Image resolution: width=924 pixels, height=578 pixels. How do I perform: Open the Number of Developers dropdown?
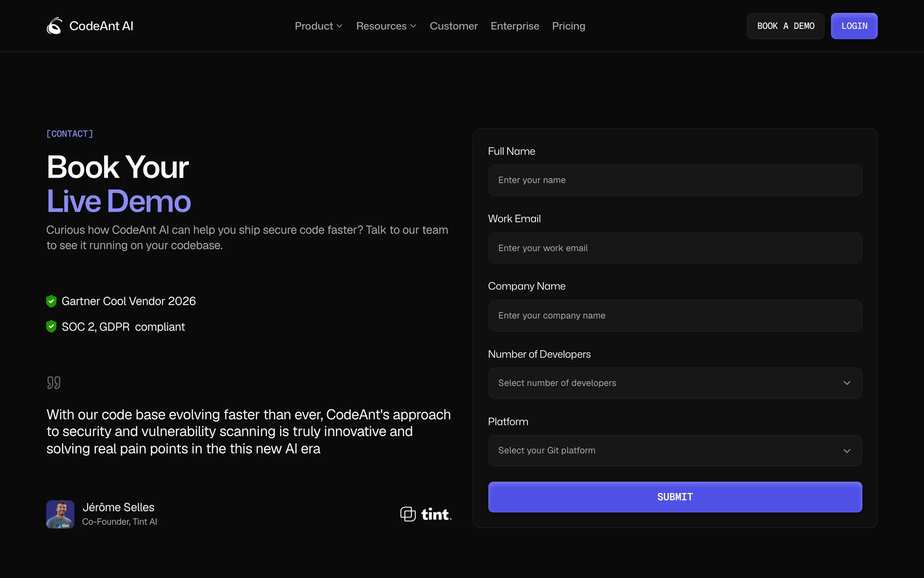(x=675, y=383)
